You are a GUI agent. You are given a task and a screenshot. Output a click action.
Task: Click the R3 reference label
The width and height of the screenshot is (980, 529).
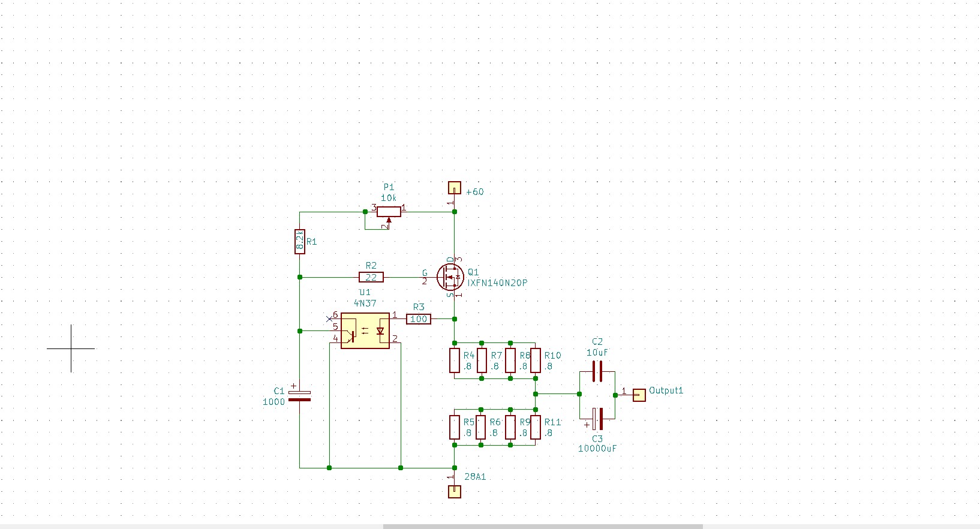click(419, 307)
